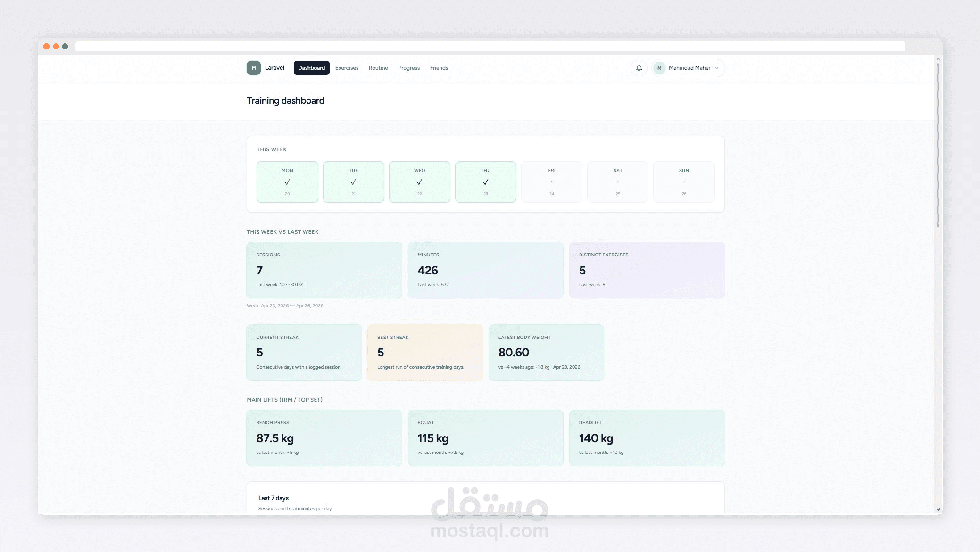The width and height of the screenshot is (980, 552).
Task: Click the macOS green zoom dot
Action: coord(65,47)
